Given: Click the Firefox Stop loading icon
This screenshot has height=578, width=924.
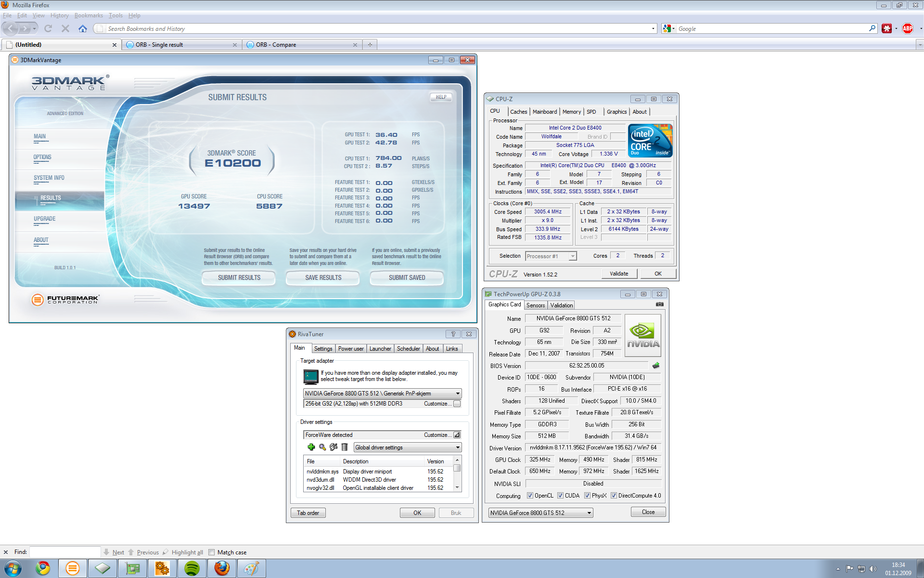Looking at the screenshot, I should [65, 28].
